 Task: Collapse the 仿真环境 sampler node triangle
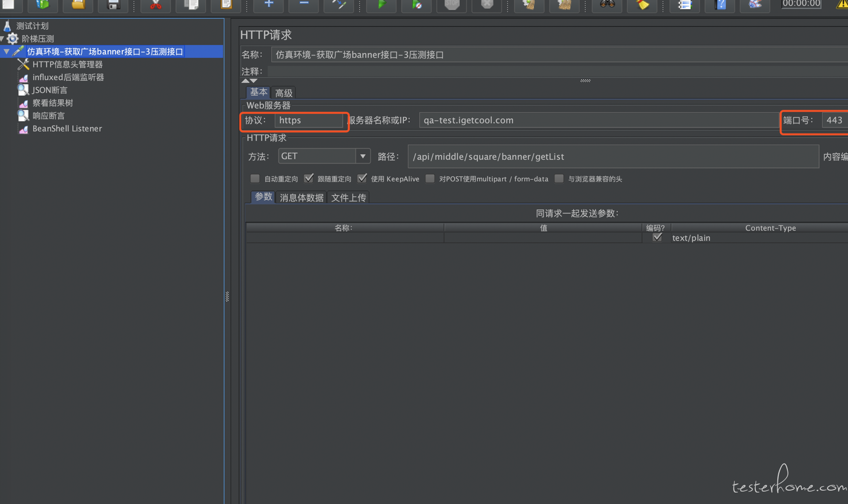tap(7, 52)
